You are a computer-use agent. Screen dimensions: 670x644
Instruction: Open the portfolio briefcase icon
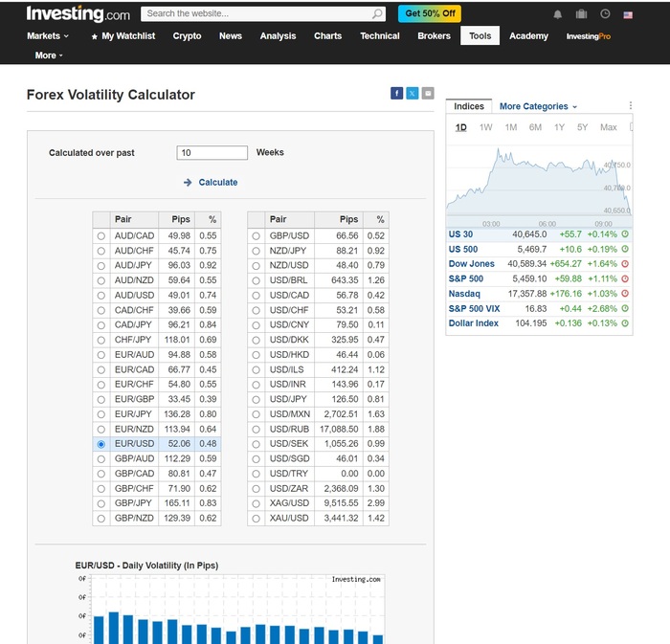(581, 14)
